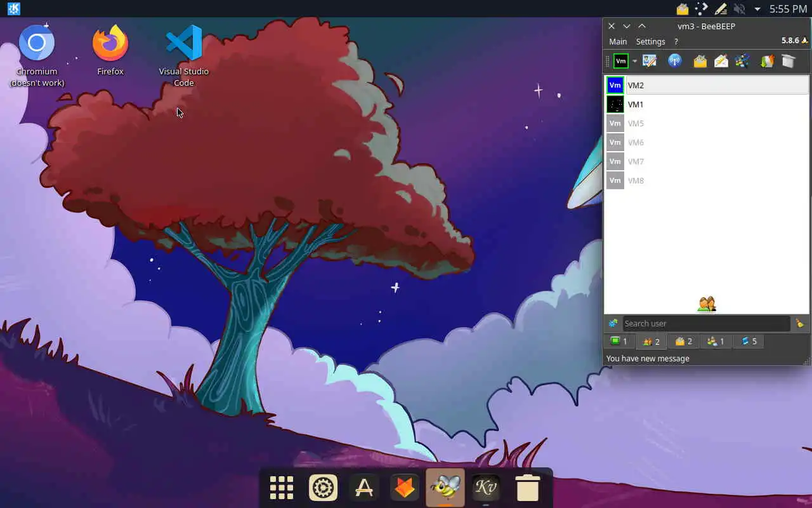This screenshot has height=508, width=812.
Task: Click the pencil notes tray icon
Action: (721, 9)
